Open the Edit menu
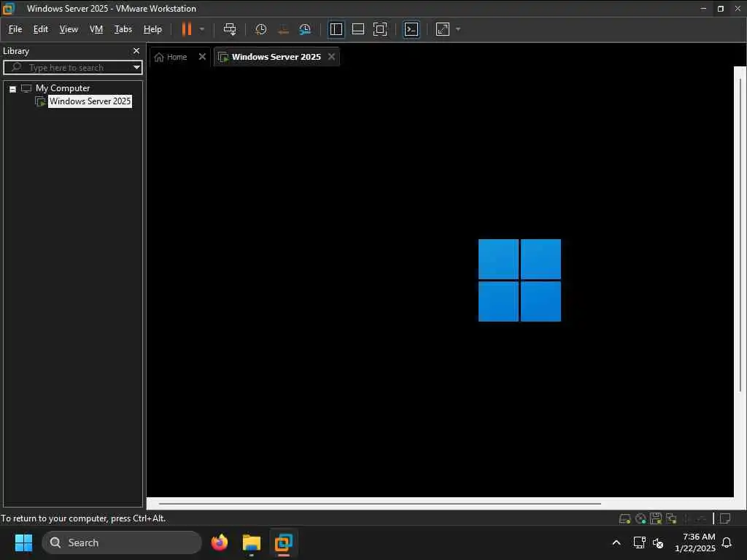 (x=41, y=29)
